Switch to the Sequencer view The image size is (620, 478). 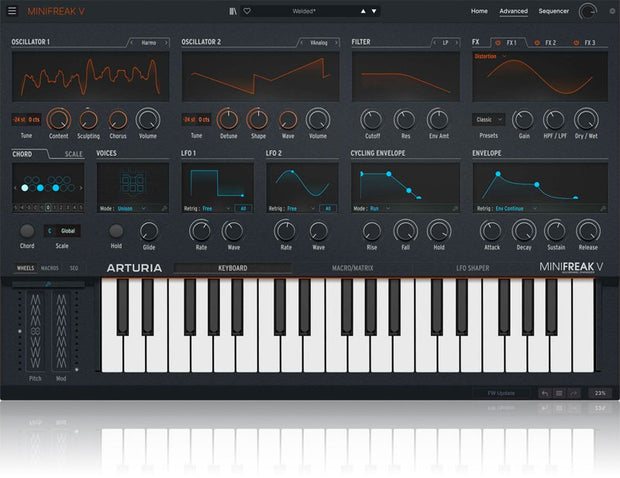pyautogui.click(x=554, y=11)
